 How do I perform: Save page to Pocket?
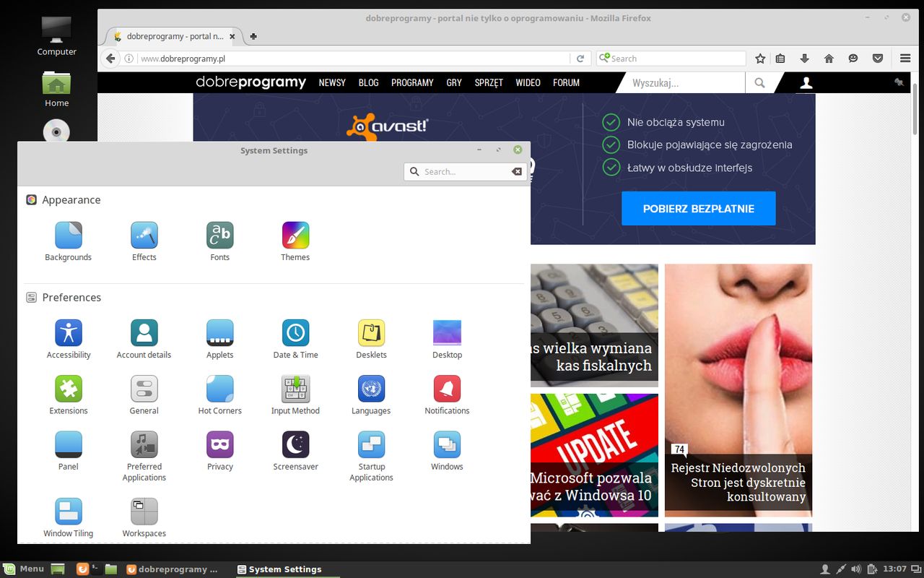pos(878,59)
